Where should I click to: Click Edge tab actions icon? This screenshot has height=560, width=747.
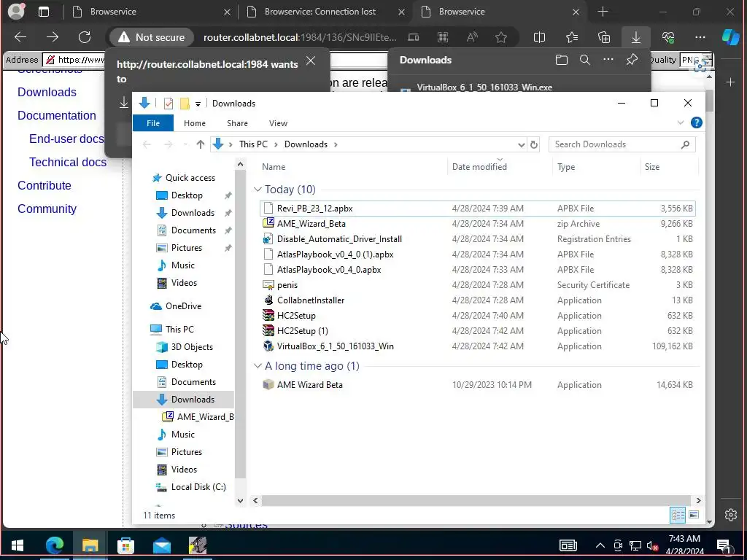pos(43,12)
